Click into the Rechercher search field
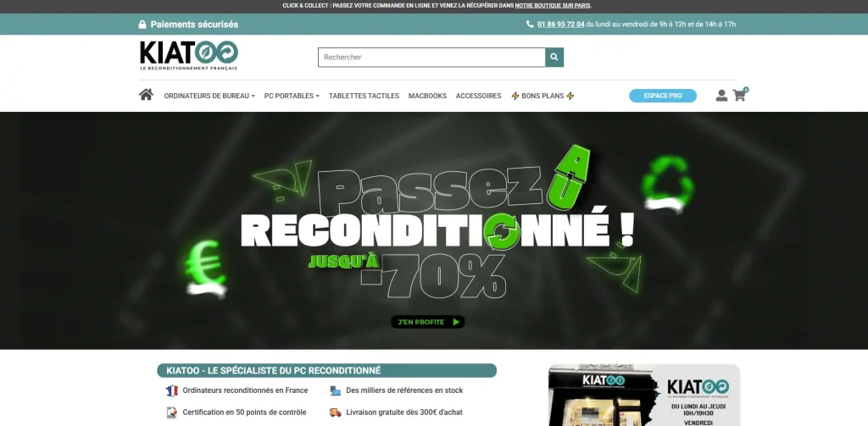The width and height of the screenshot is (868, 426). [431, 57]
